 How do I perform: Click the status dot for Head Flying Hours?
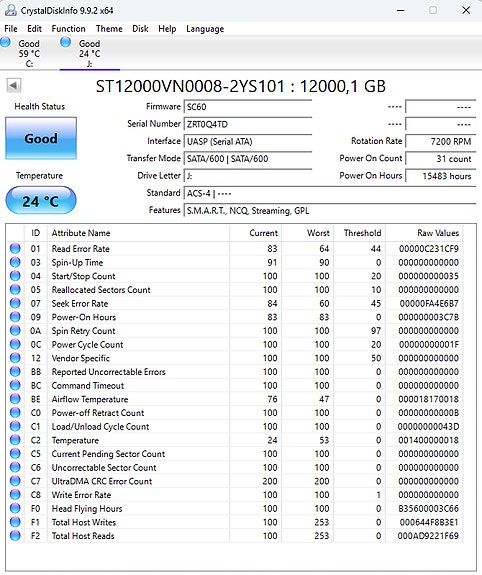15,508
